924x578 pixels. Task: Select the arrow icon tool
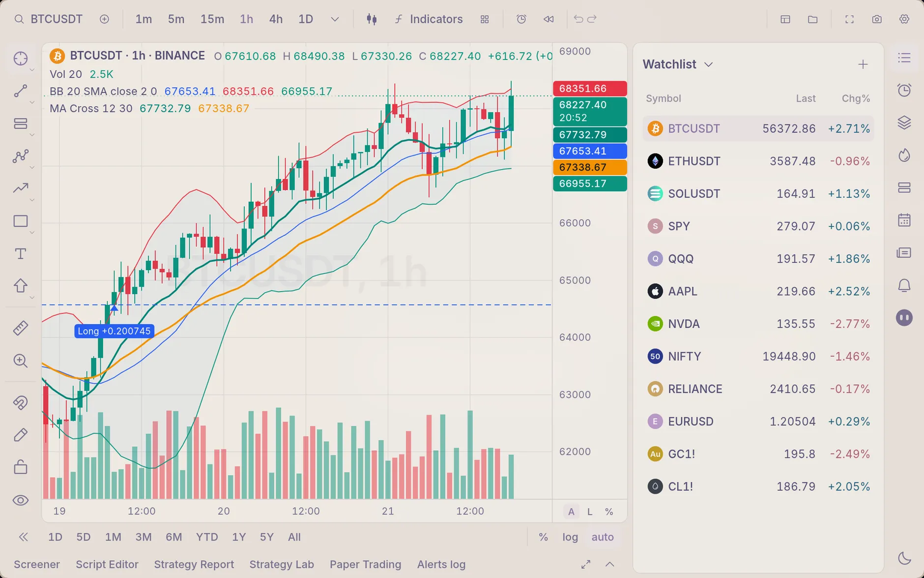point(21,286)
